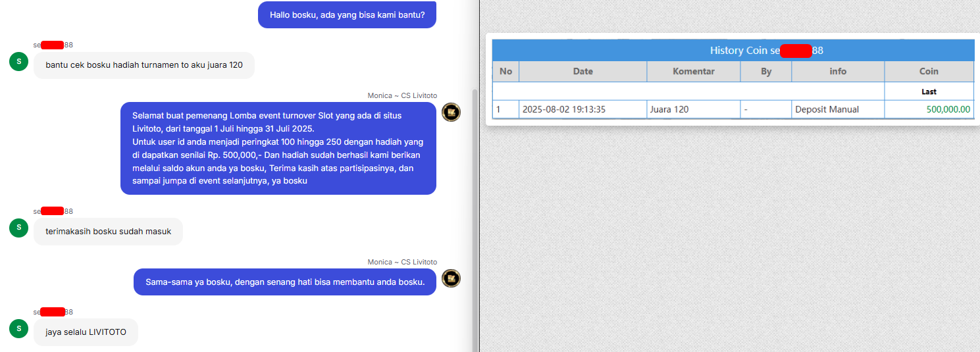Select the 'Hallo bosku, ada yang bisa kami bantu?' bubble

click(x=347, y=14)
